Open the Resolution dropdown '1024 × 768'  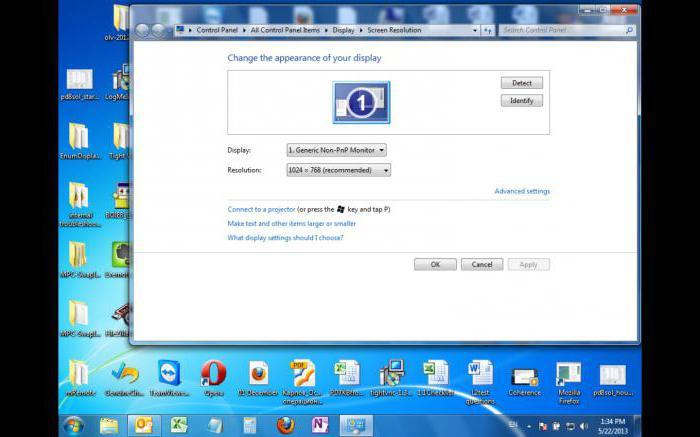pyautogui.click(x=338, y=170)
